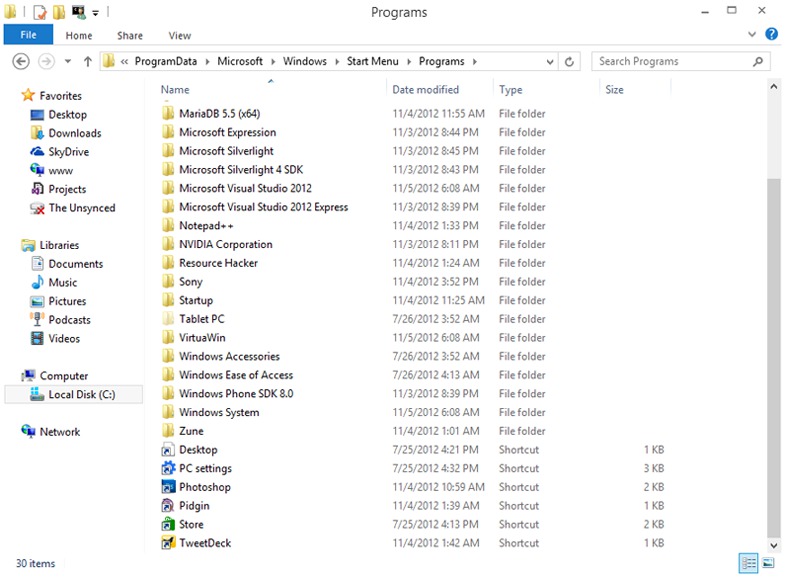The width and height of the screenshot is (785, 577).
Task: Expand the ribbon with the chevron
Action: tap(752, 34)
